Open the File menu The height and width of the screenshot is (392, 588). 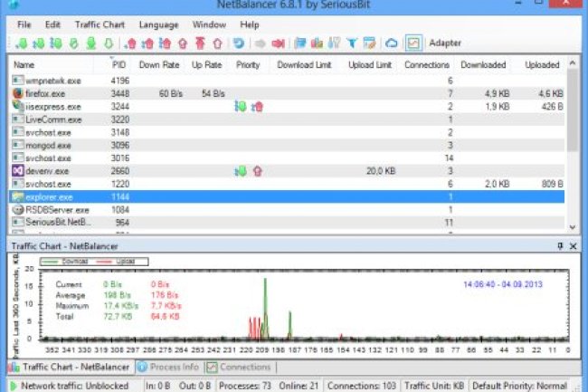click(24, 24)
